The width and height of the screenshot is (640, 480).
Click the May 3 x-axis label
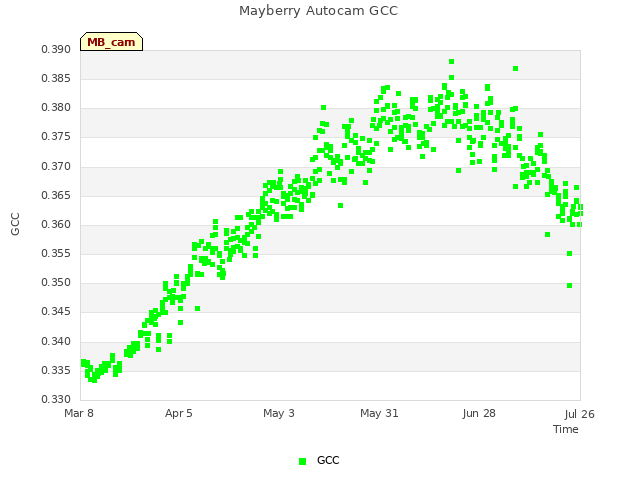[x=279, y=413]
